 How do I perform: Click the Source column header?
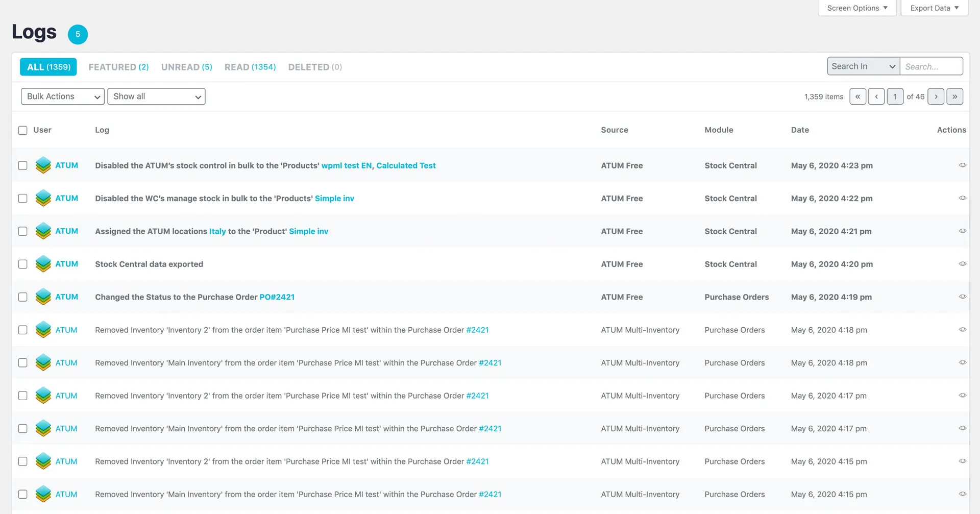615,130
